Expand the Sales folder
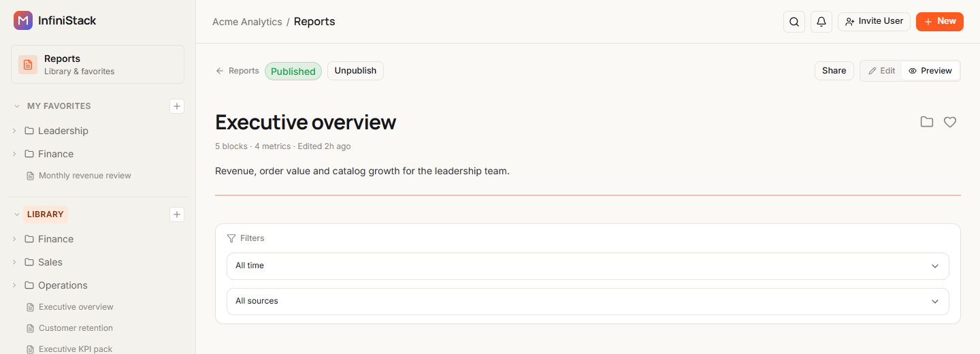980x354 pixels. tap(14, 262)
